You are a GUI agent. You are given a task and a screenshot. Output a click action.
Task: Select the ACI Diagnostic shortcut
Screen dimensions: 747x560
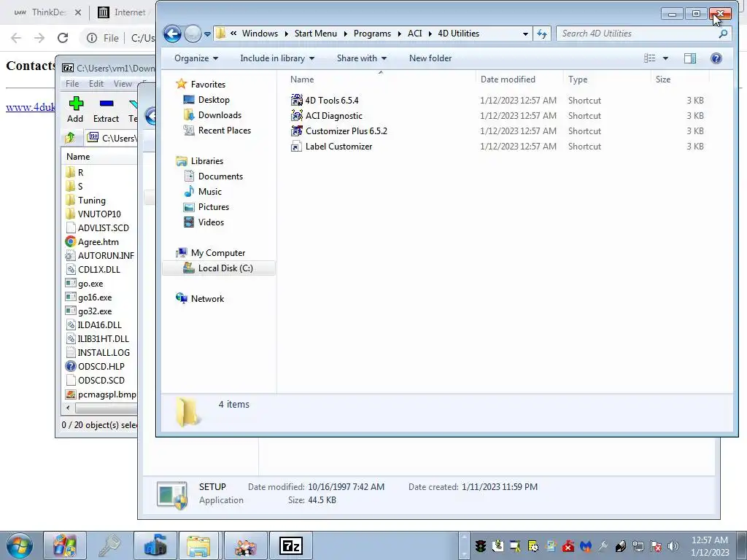(x=327, y=116)
